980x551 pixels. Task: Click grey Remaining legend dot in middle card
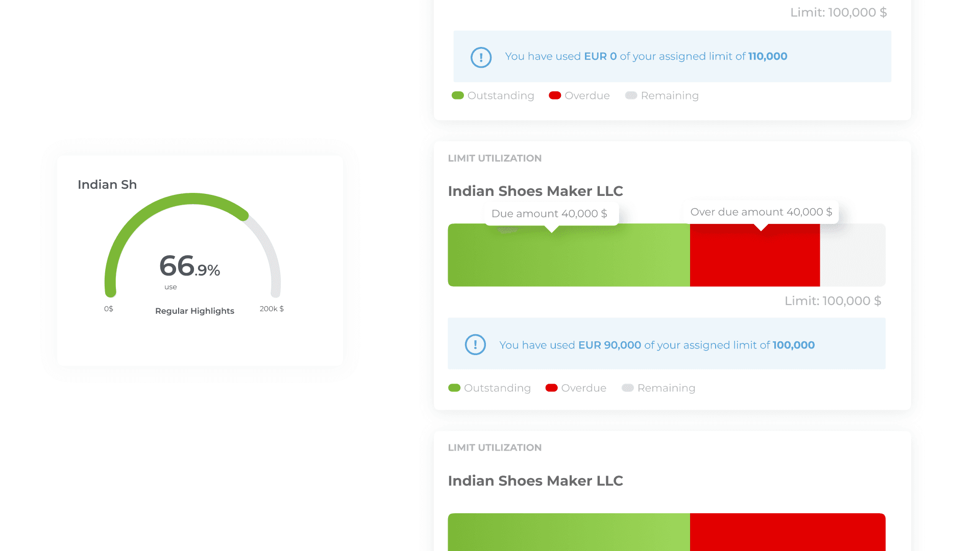coord(627,388)
